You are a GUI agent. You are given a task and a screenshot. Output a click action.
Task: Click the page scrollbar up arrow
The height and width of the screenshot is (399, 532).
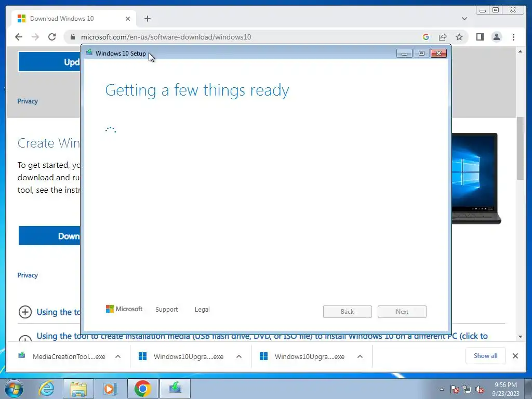520,51
